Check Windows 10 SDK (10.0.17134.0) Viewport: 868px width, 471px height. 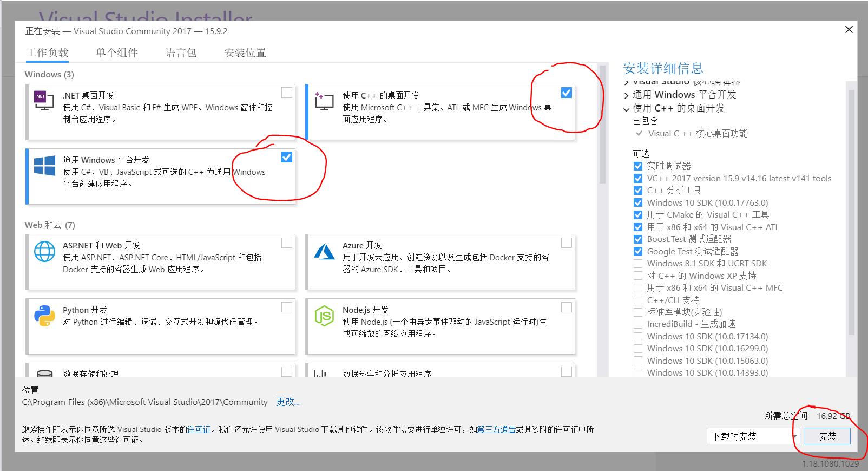[638, 337]
